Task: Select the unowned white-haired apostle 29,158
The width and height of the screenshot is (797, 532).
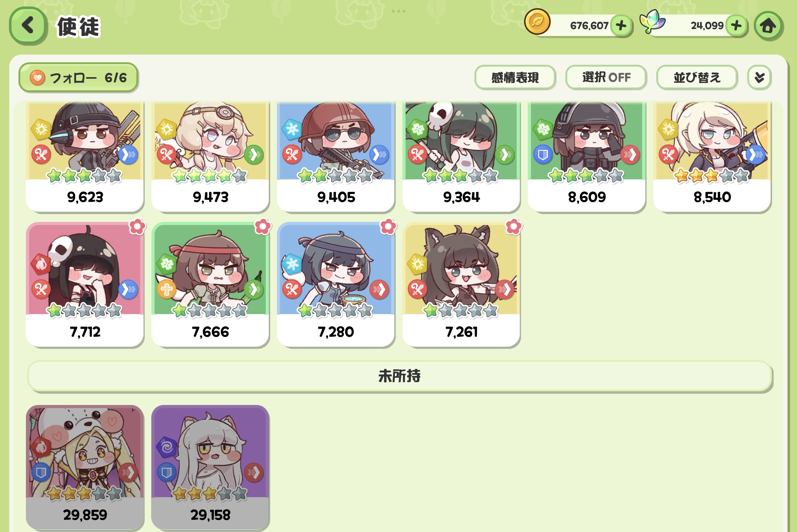Action: tap(210, 467)
